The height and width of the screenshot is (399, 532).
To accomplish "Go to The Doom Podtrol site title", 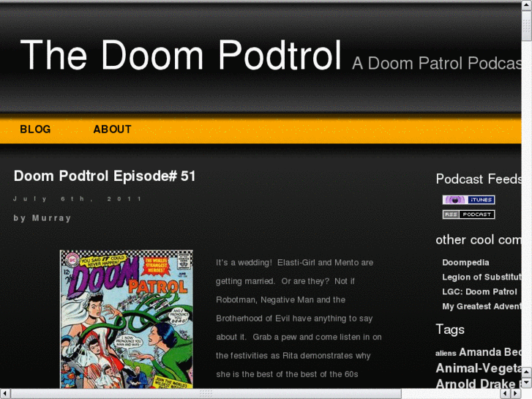I will pyautogui.click(x=181, y=55).
